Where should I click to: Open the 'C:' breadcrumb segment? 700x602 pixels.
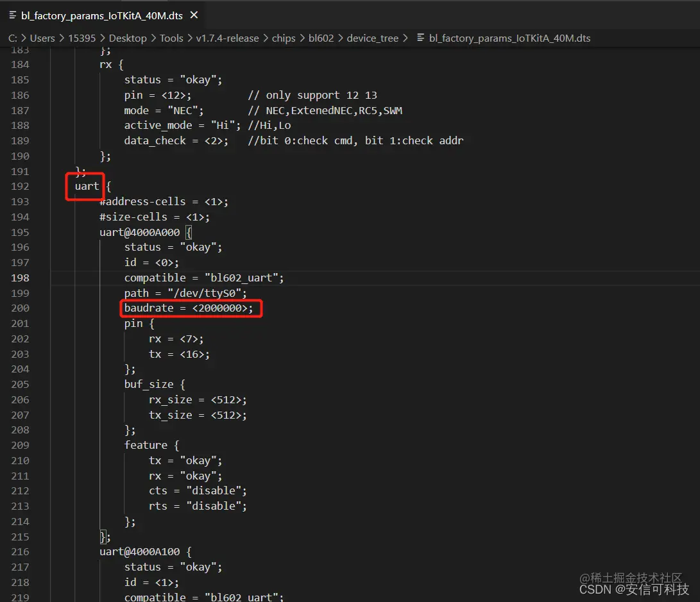pos(12,38)
